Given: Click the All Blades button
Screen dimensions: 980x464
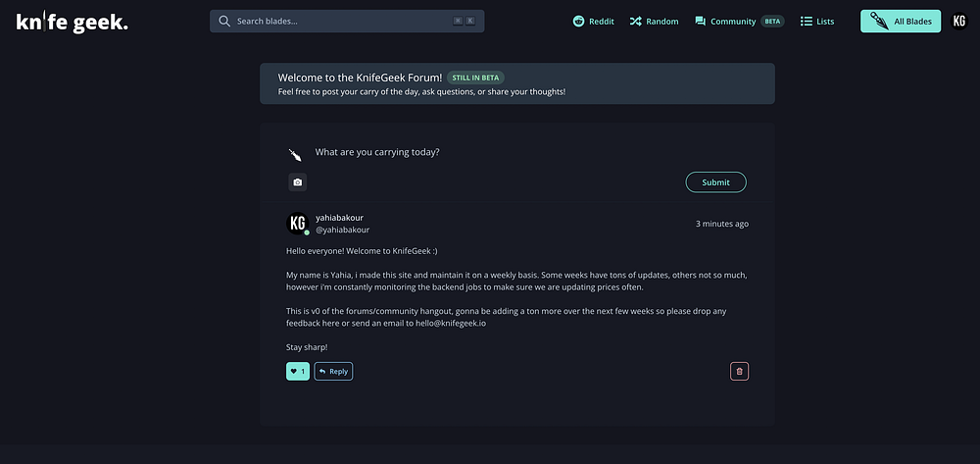Looking at the screenshot, I should pos(901,22).
